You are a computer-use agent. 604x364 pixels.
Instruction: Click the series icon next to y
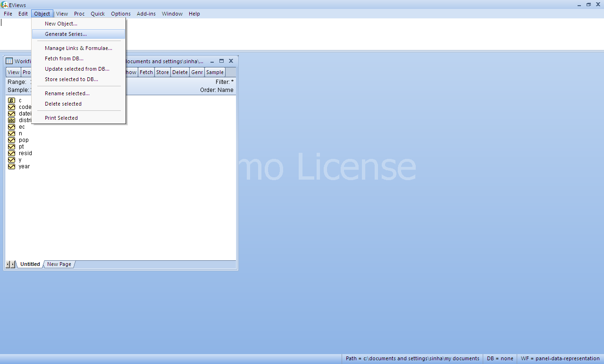tap(12, 160)
